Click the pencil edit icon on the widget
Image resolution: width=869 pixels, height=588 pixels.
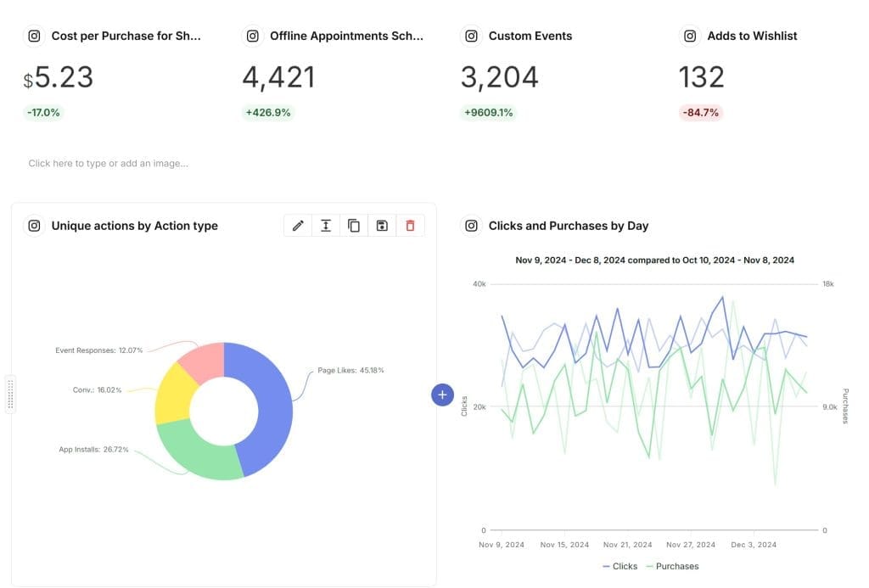(298, 226)
